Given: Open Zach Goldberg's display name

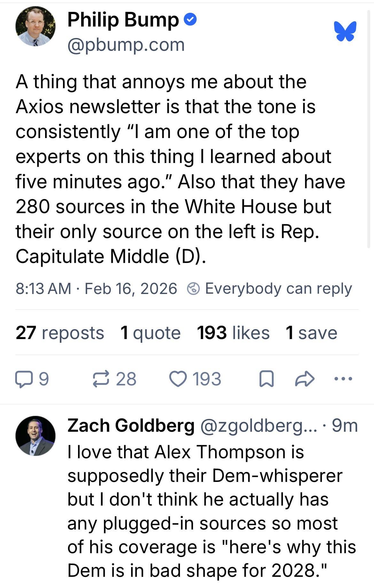Looking at the screenshot, I should click(x=131, y=426).
